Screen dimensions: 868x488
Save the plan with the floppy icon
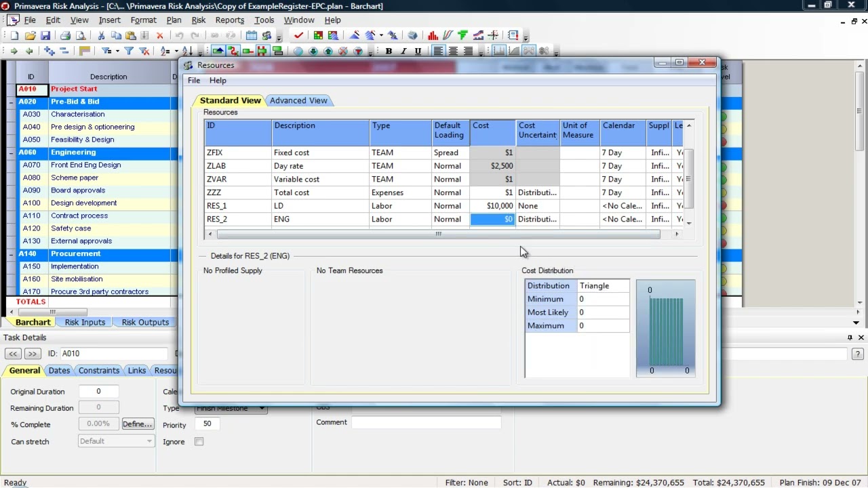click(x=45, y=35)
